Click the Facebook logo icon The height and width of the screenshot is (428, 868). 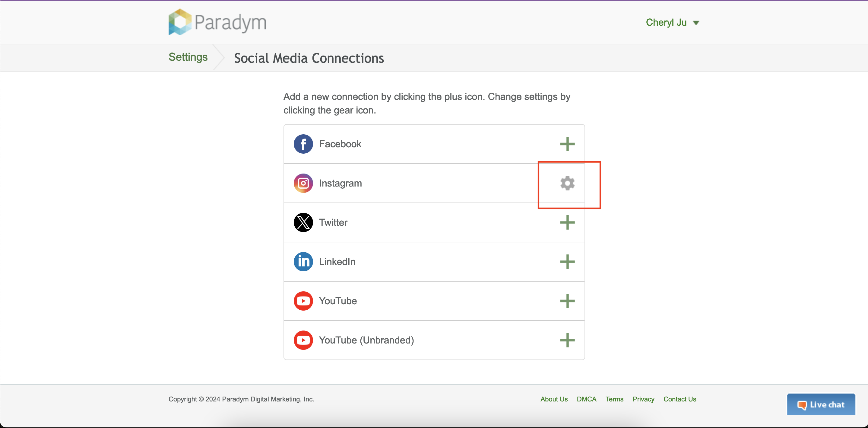click(303, 144)
